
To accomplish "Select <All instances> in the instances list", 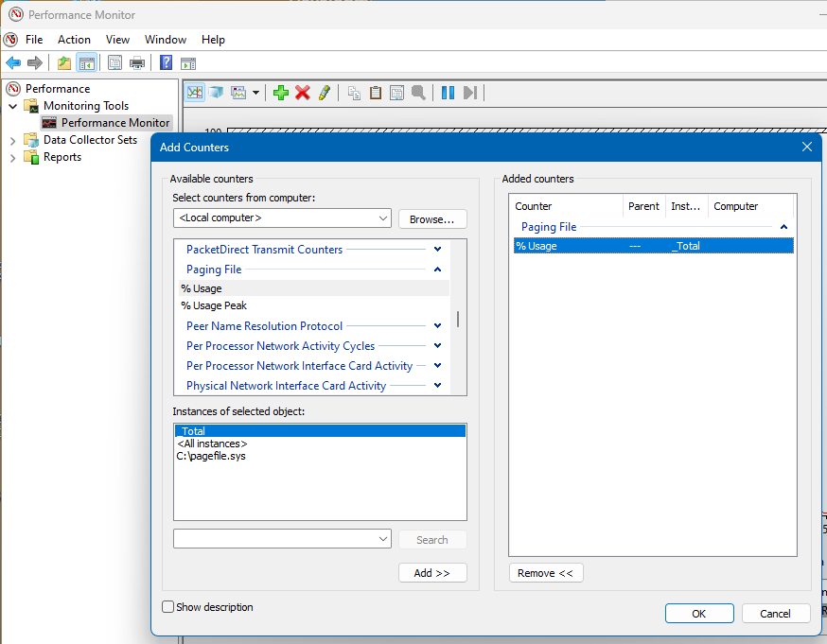I will coord(212,443).
